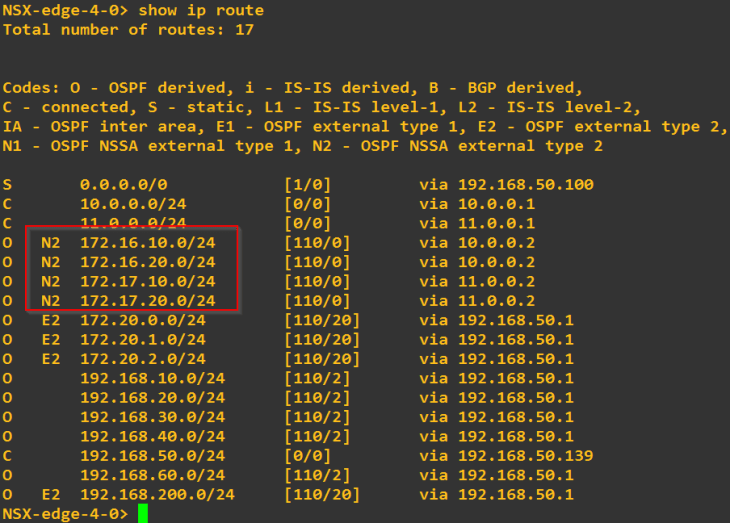The image size is (730, 523).
Task: Select the 192.168.200.0/24 route entry
Action: click(x=157, y=495)
